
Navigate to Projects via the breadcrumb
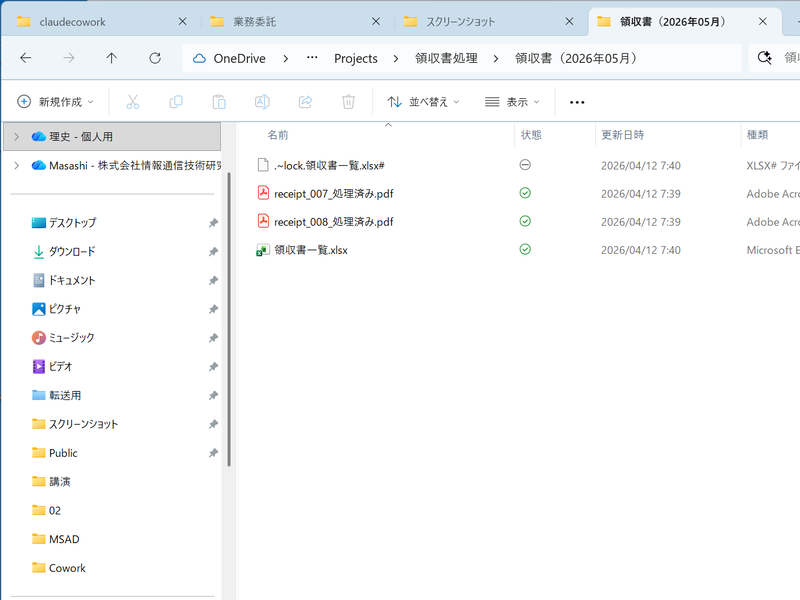pos(356,59)
